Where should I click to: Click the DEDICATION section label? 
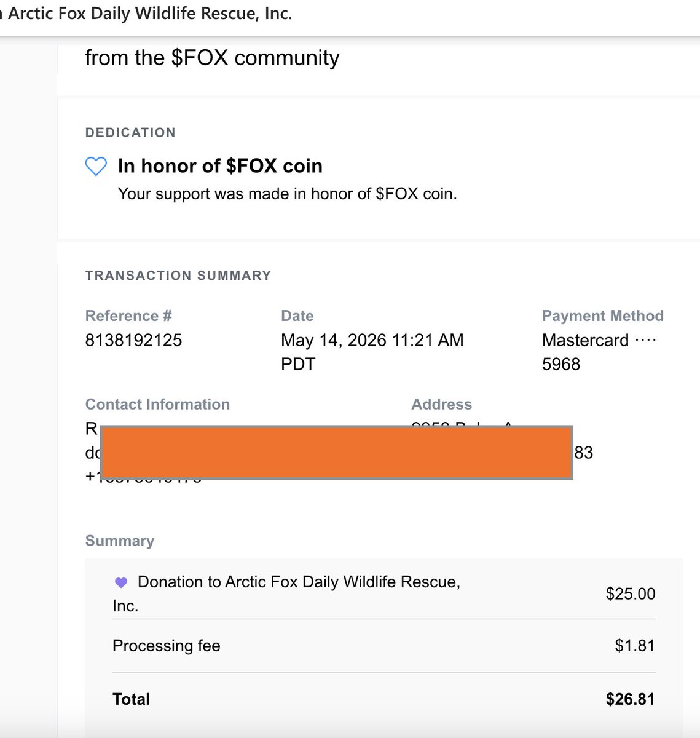pos(130,132)
